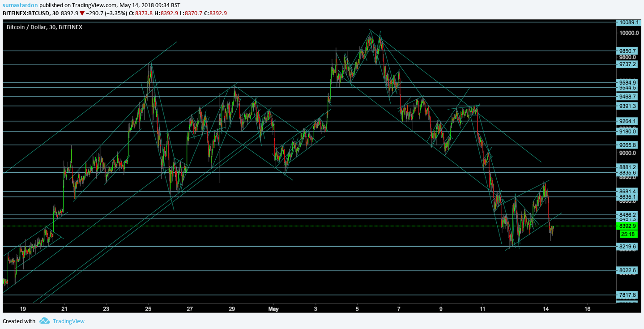Click the L:8370.7 low value

192,13
